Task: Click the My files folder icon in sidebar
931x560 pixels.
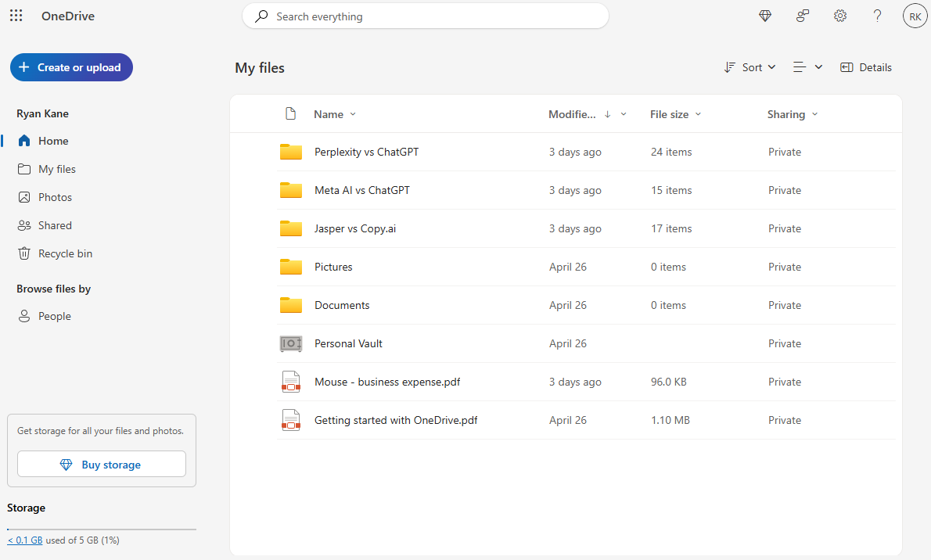Action: pos(23,169)
